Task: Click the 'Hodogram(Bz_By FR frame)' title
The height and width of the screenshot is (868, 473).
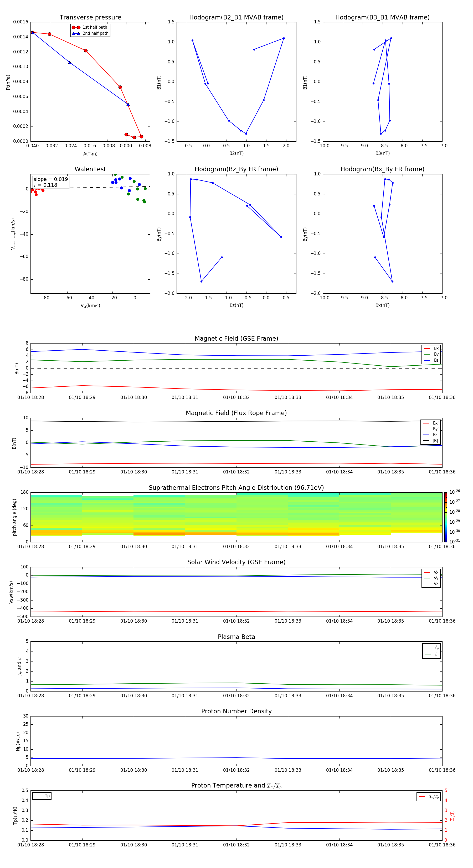Action: tap(236, 169)
